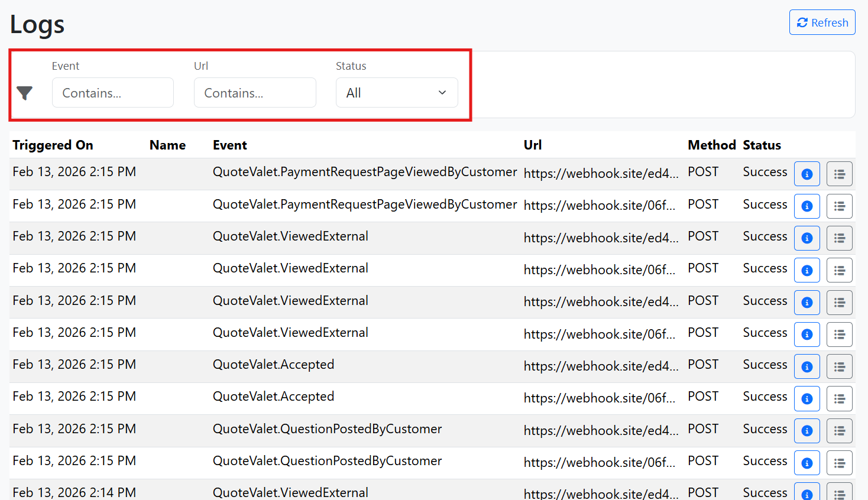
Task: Click the Triggered On column header
Action: coord(53,145)
